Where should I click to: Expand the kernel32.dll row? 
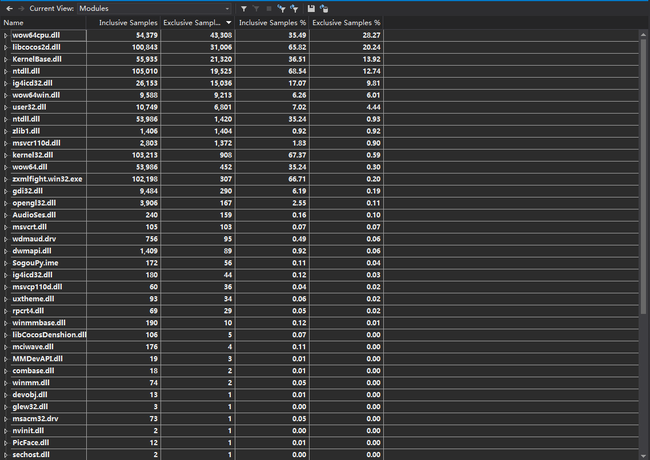(x=6, y=155)
